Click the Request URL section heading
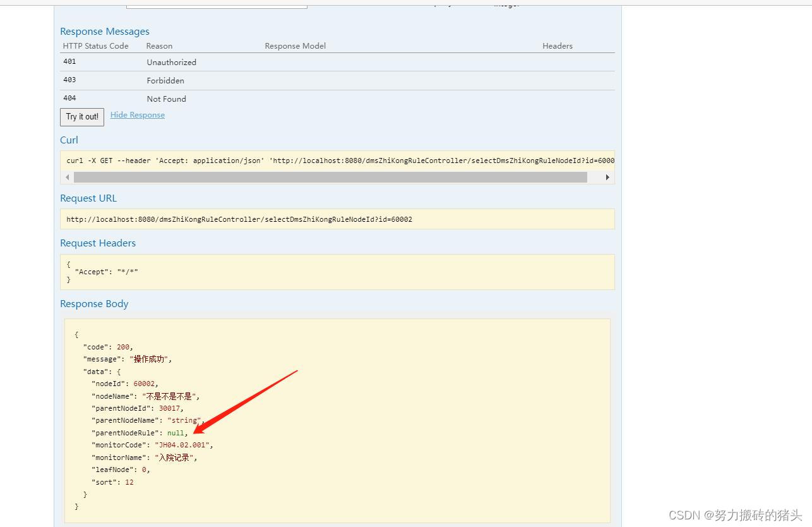 click(x=88, y=198)
